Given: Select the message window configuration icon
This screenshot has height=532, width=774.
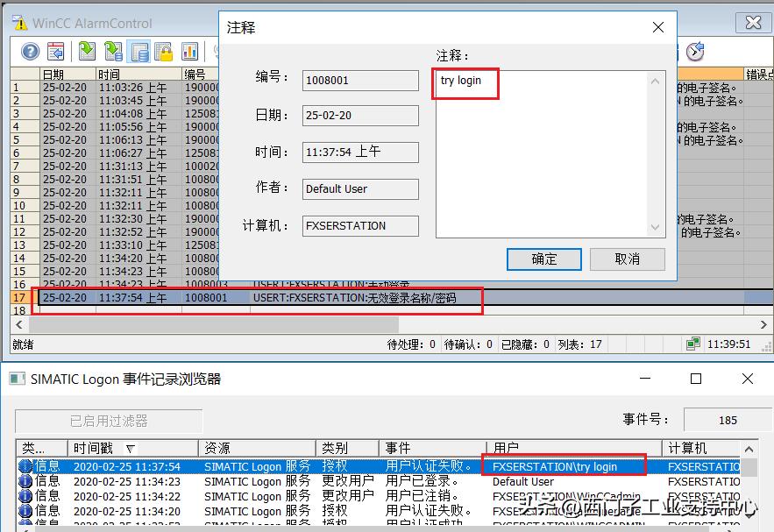Looking at the screenshot, I should (54, 52).
